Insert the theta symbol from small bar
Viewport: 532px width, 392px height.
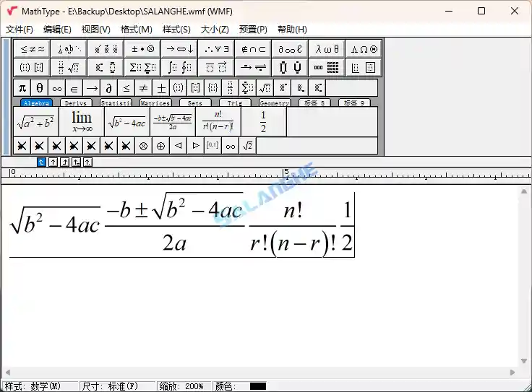(x=39, y=88)
